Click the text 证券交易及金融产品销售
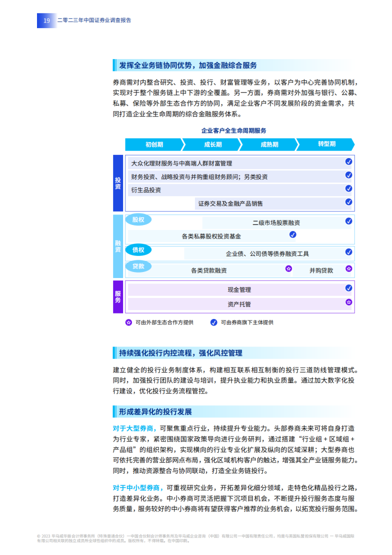The height and width of the screenshot is (555, 392). [x=230, y=203]
